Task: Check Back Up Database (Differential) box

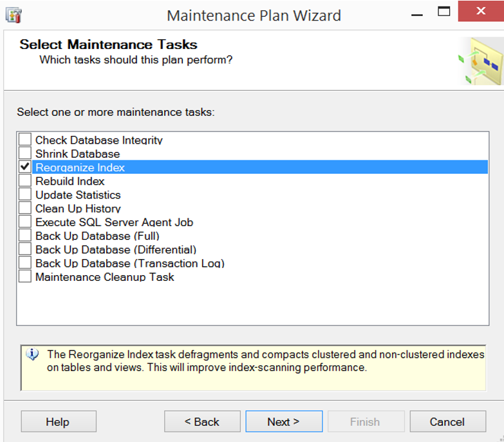Action: pyautogui.click(x=24, y=249)
